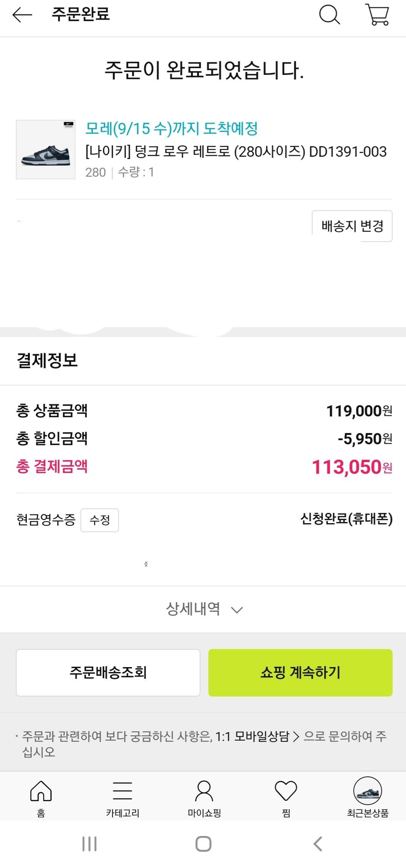The width and height of the screenshot is (406, 868).
Task: Tap the back arrow in header
Action: coord(22,15)
